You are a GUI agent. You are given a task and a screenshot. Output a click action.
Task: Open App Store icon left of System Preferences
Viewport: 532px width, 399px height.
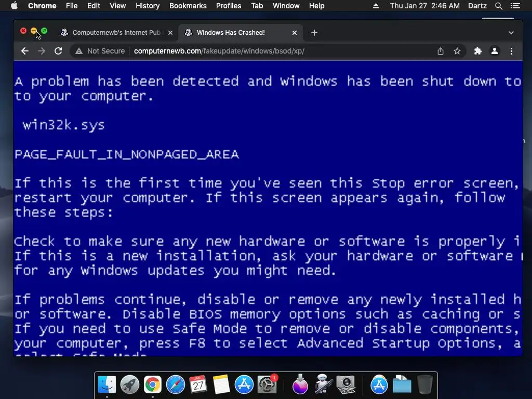point(244,385)
